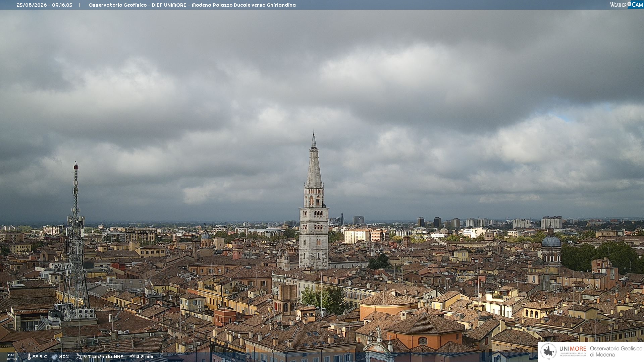Click the UNIMORE university seal emblem
Viewport: 644px width, 362px height.
point(548,351)
